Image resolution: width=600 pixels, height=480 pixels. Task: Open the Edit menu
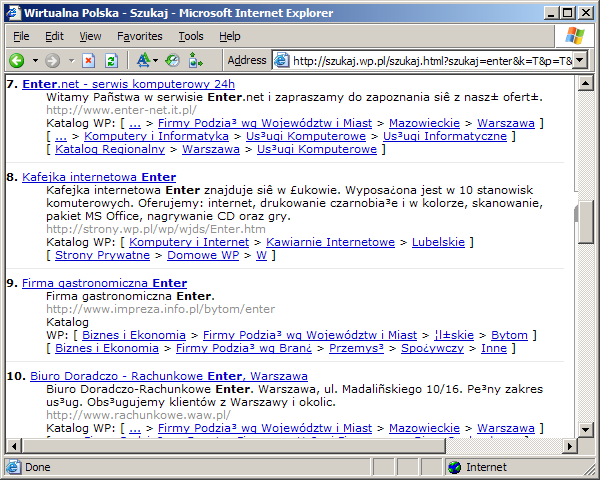pyautogui.click(x=54, y=36)
